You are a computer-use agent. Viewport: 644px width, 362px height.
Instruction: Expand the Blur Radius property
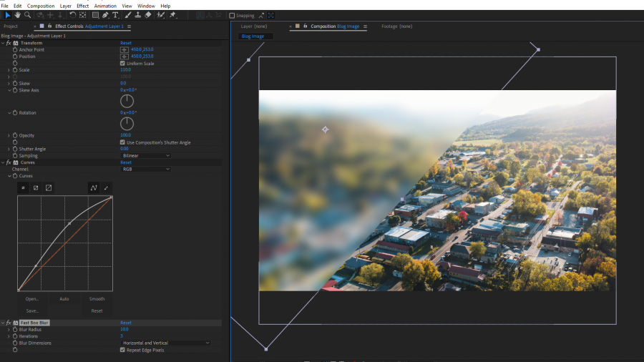[x=9, y=329]
